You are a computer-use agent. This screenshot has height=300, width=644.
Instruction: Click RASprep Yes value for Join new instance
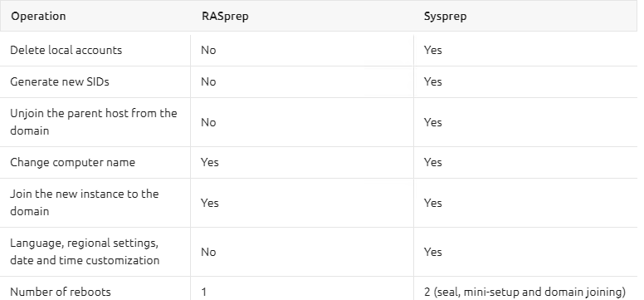coord(209,203)
